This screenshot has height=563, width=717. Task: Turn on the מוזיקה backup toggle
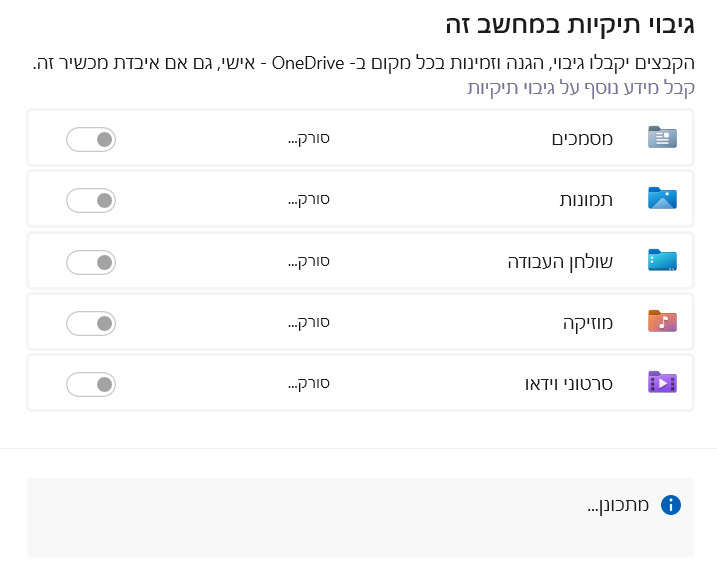(x=91, y=323)
